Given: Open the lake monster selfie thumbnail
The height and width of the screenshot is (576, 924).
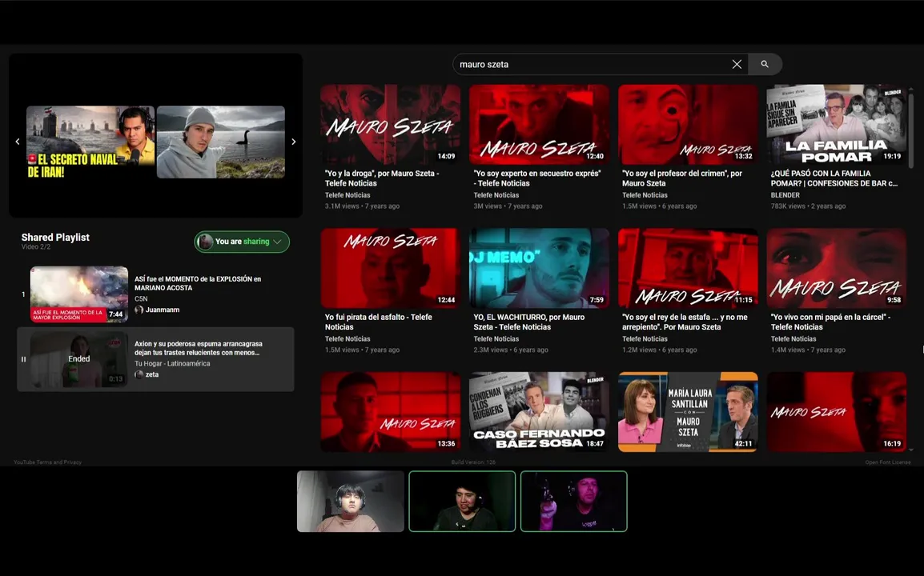Looking at the screenshot, I should (x=221, y=142).
